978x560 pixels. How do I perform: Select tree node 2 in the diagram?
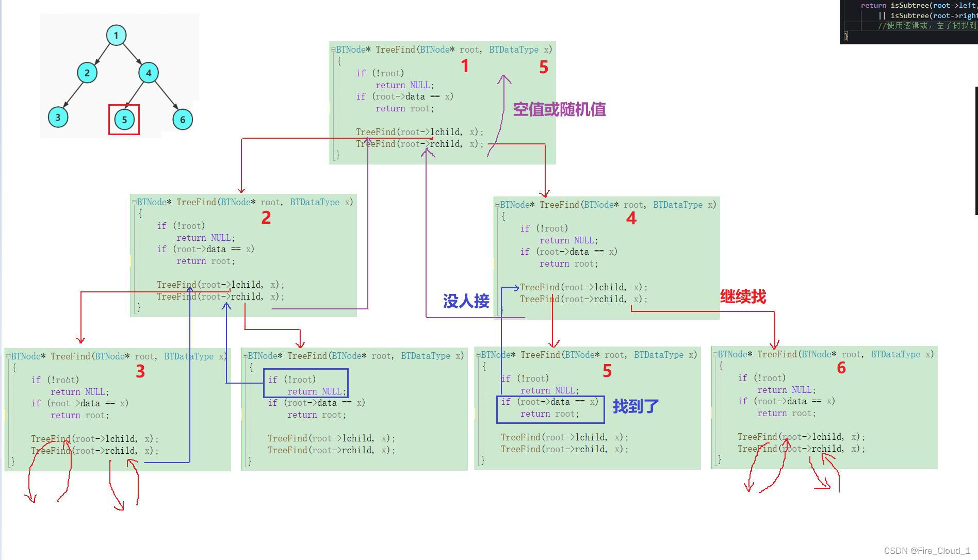(x=87, y=73)
